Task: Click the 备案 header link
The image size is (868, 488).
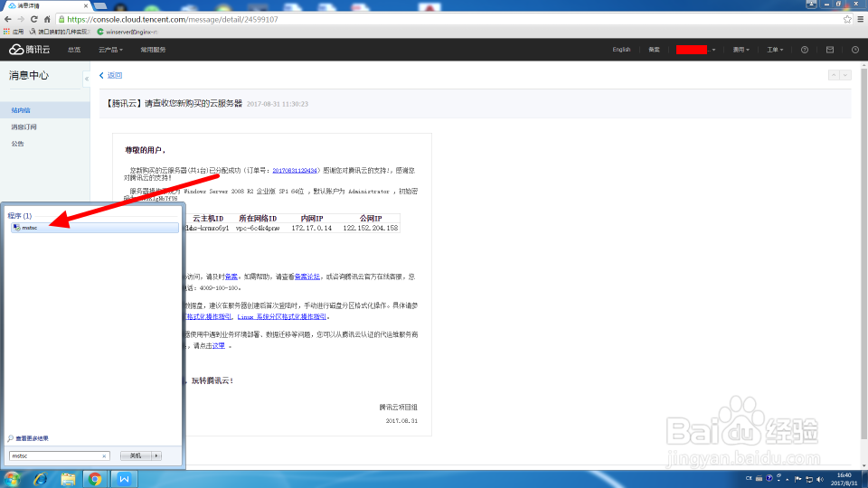Action: (x=654, y=50)
